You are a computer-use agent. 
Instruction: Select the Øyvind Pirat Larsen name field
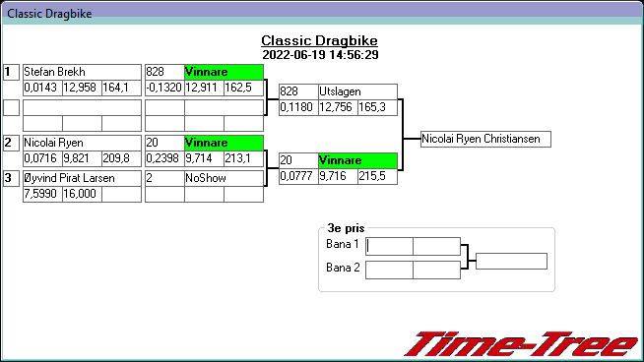[82, 178]
